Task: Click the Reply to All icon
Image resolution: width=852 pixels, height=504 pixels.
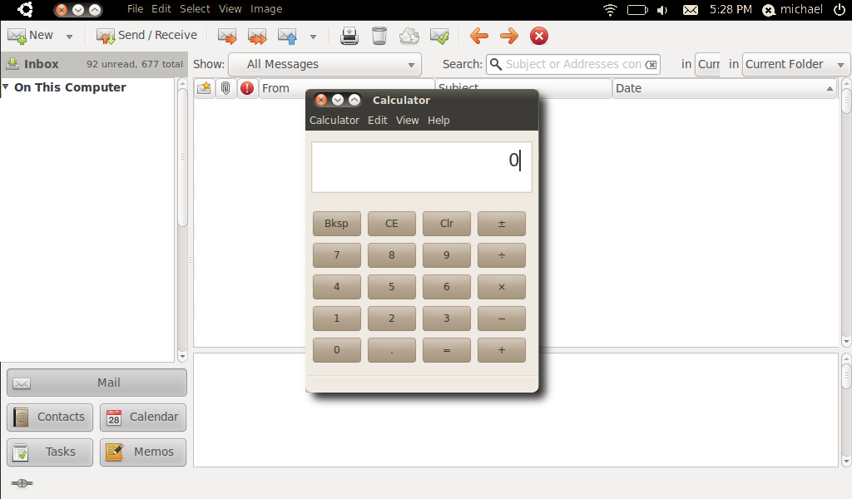Action: pos(257,36)
